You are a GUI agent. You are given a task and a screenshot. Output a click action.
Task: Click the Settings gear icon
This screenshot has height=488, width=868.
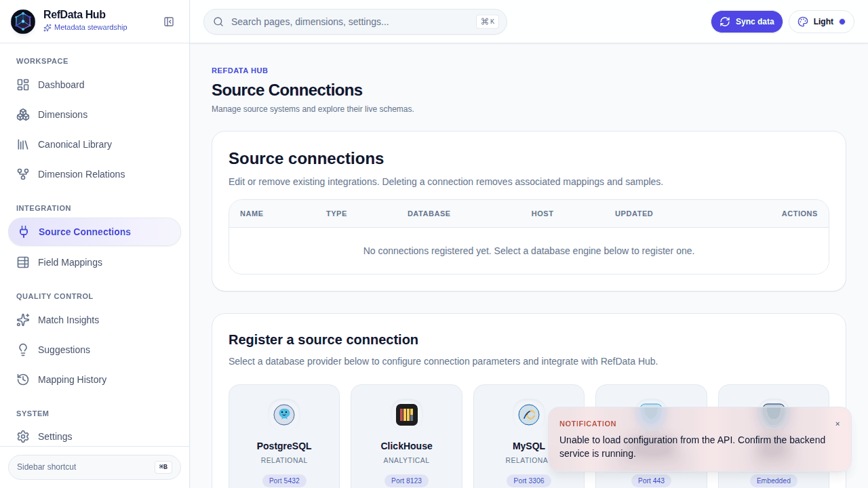(x=23, y=436)
